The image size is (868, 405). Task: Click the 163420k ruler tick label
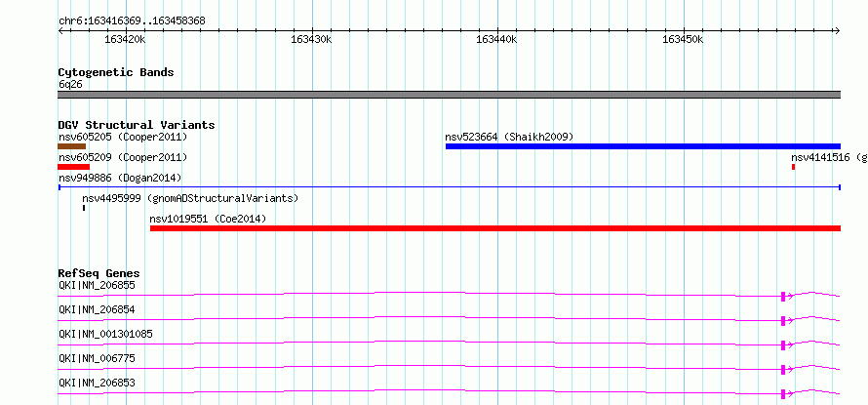click(125, 40)
